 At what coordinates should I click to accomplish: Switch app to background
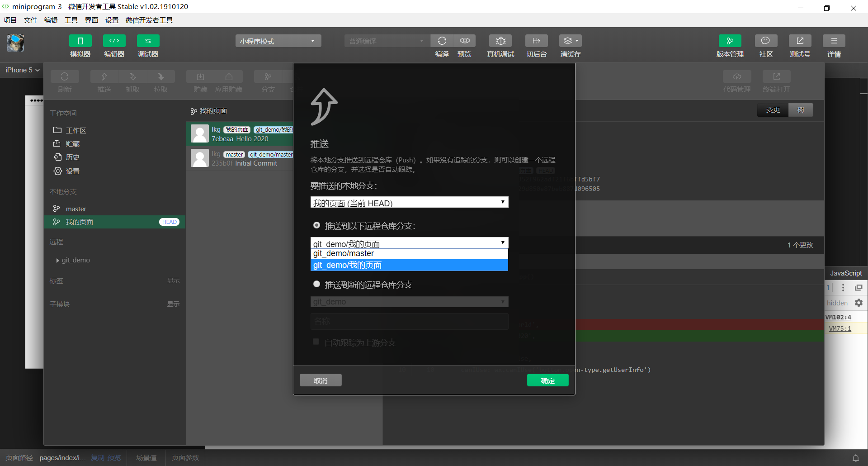[x=537, y=41]
